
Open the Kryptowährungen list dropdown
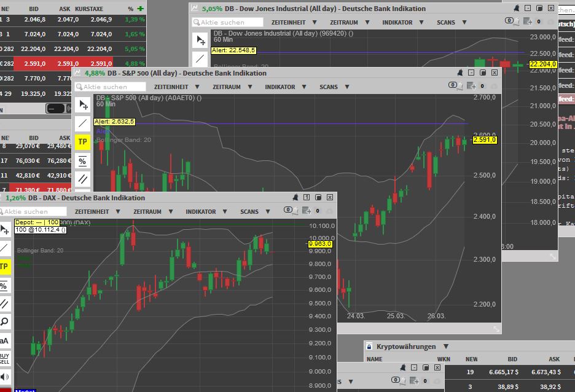(446, 347)
